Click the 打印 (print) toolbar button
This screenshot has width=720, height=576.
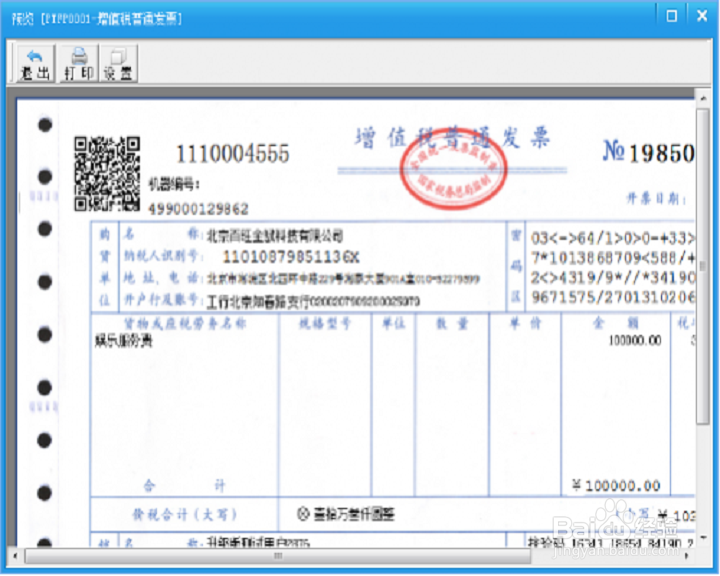coord(79,64)
